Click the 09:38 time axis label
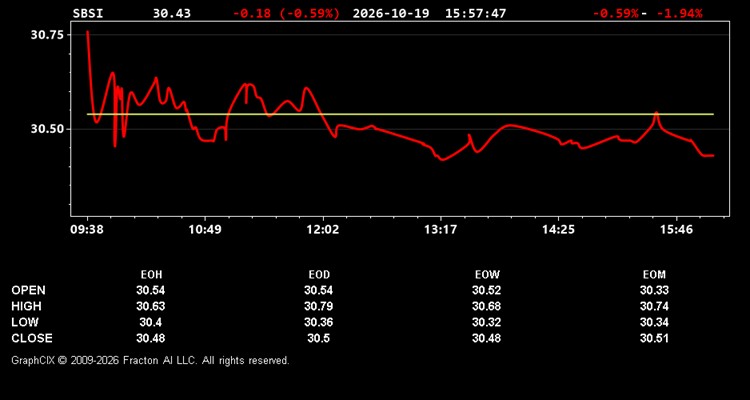Viewport: 750px width, 400px height. (x=88, y=230)
